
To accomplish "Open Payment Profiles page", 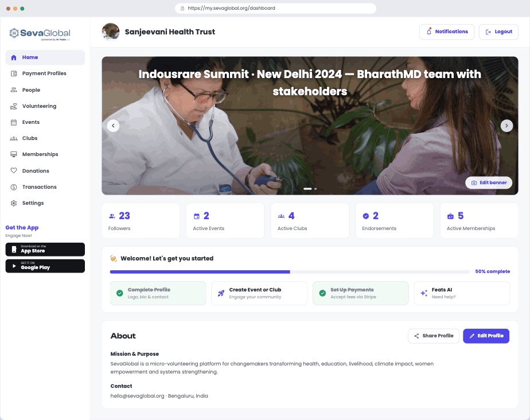I will (x=45, y=73).
